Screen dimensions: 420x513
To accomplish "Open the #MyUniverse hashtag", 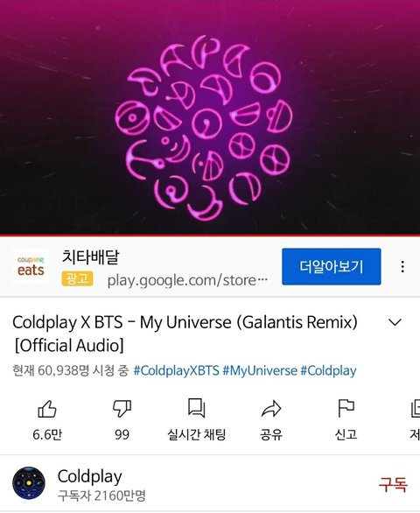I will (x=260, y=370).
